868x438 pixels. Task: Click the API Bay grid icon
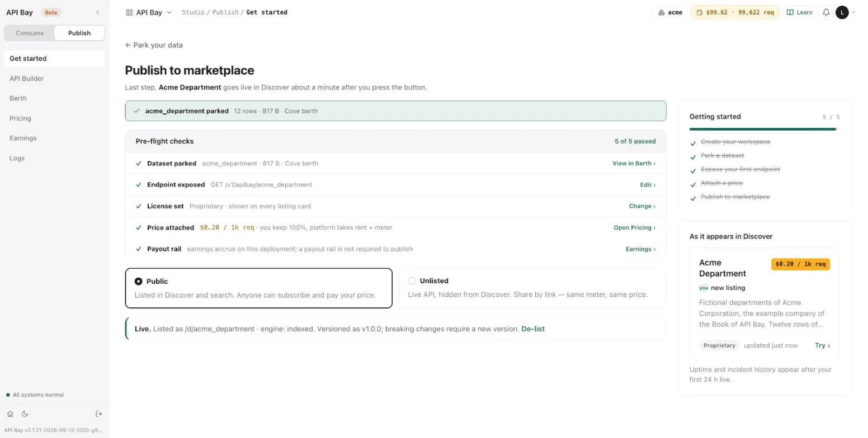pos(129,12)
